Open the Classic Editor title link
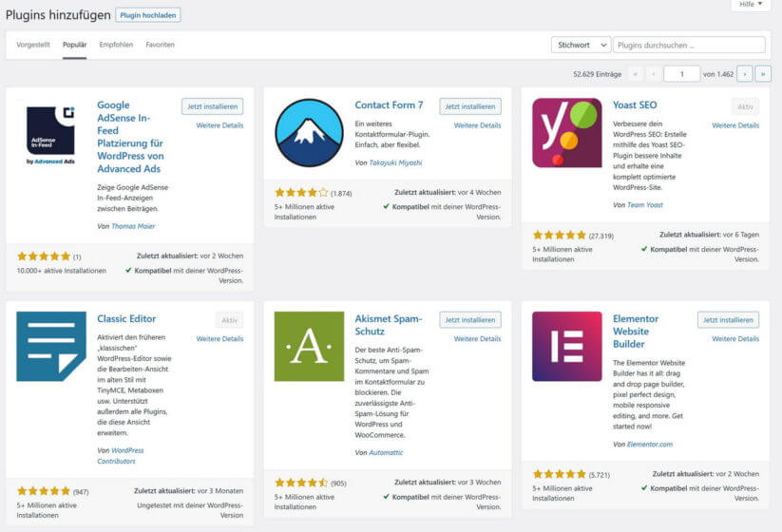 126,318
